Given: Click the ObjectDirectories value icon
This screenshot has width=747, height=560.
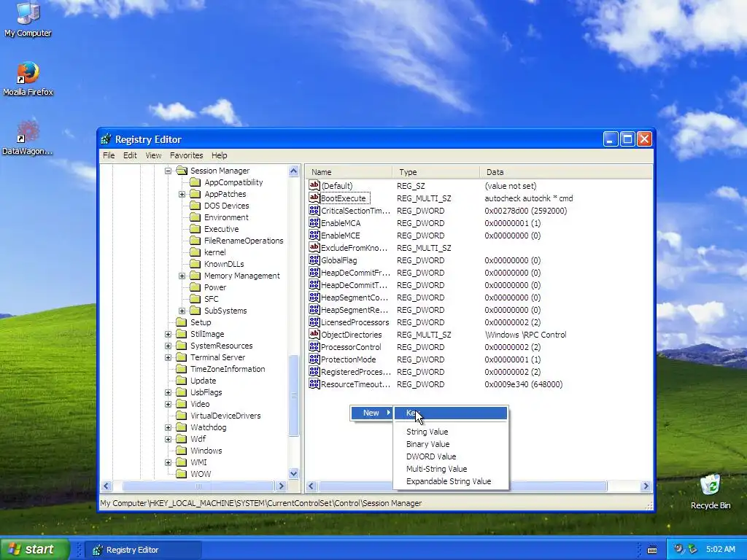Looking at the screenshot, I should 314,334.
